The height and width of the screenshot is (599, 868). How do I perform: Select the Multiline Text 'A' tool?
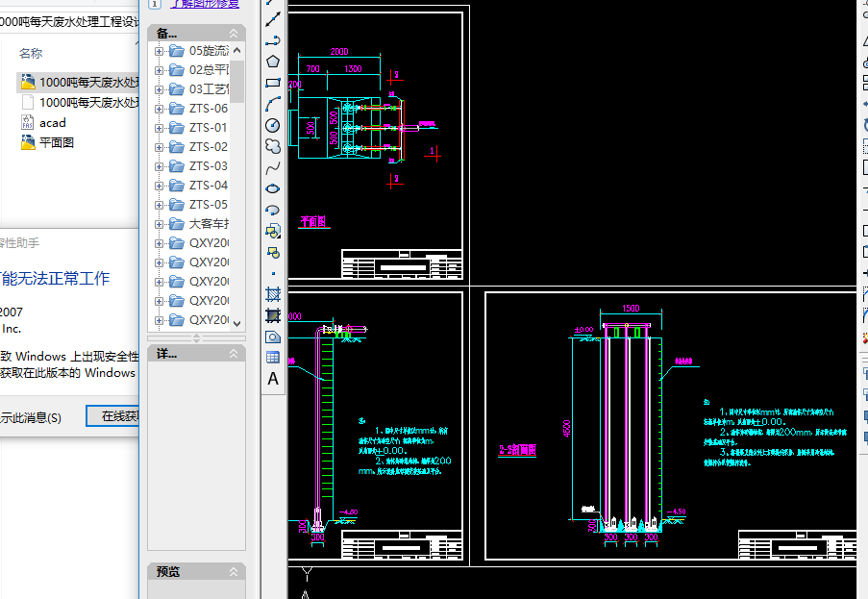(x=273, y=379)
